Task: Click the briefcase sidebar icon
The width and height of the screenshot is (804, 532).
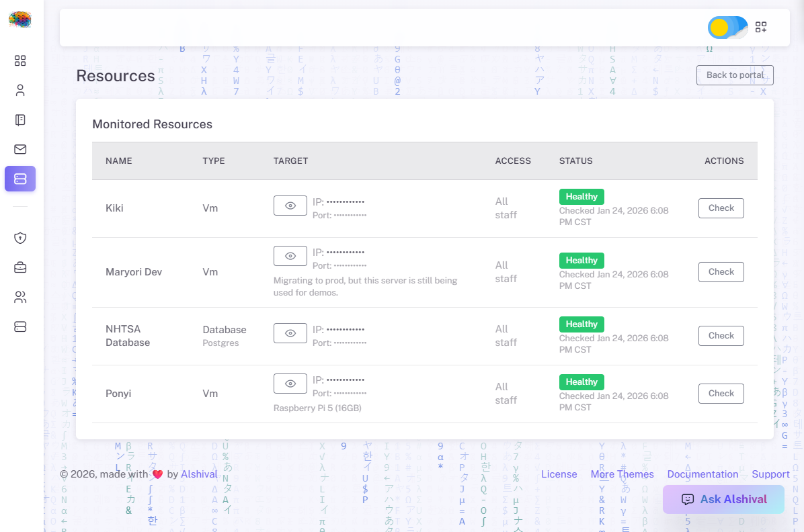Action: click(20, 267)
